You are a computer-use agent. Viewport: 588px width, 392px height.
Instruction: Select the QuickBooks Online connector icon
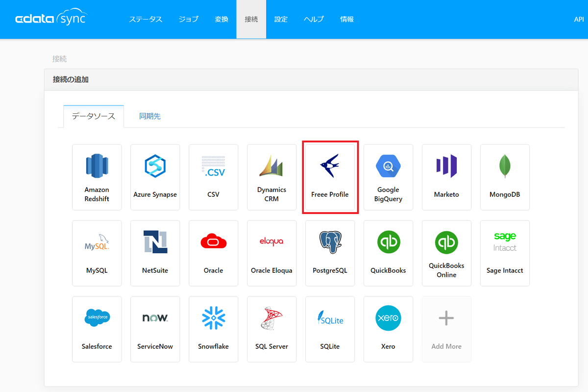tap(446, 253)
